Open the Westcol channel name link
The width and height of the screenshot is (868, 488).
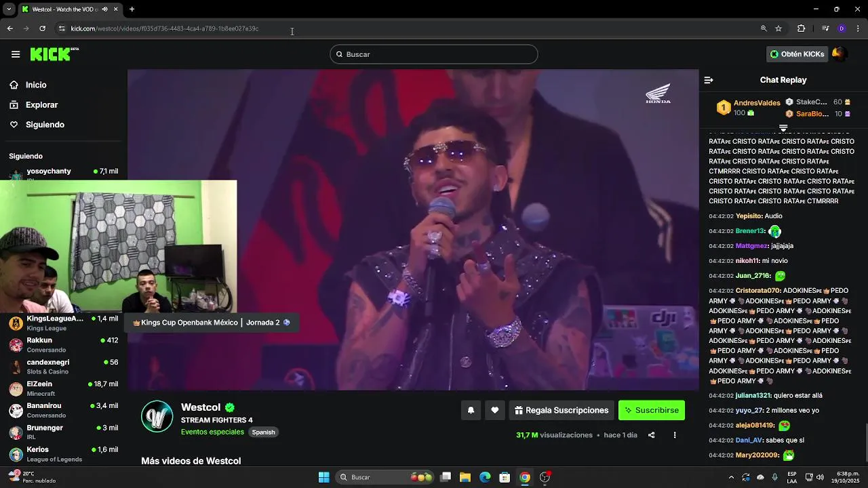(x=201, y=407)
